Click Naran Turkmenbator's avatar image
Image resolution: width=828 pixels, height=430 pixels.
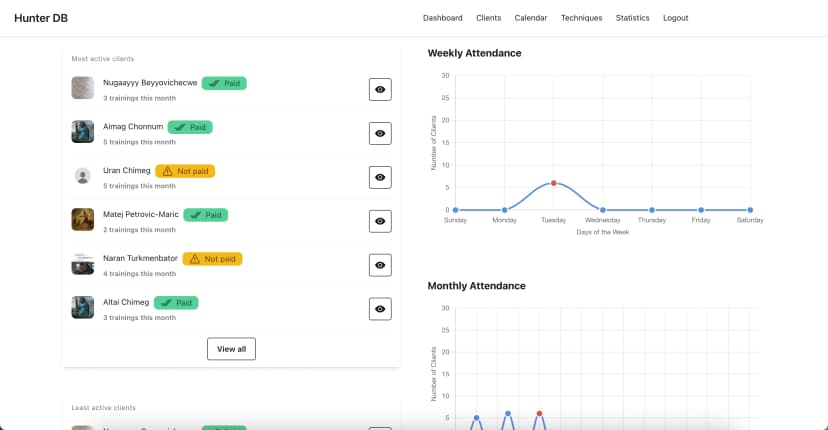[83, 264]
